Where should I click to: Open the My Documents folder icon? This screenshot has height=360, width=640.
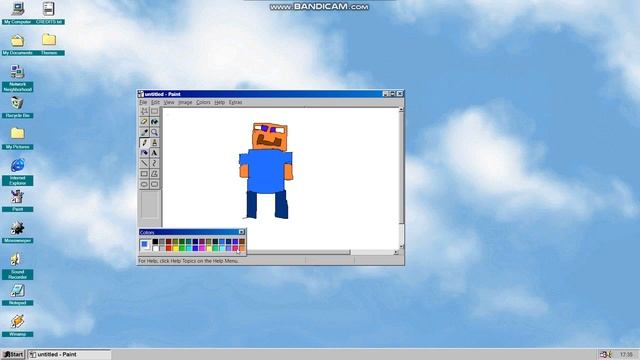pyautogui.click(x=18, y=44)
